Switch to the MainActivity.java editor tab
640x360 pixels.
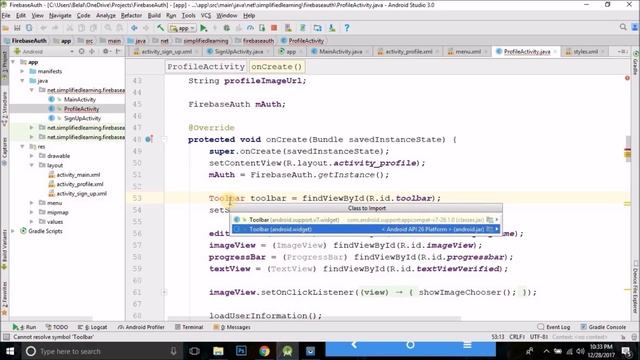coord(340,51)
